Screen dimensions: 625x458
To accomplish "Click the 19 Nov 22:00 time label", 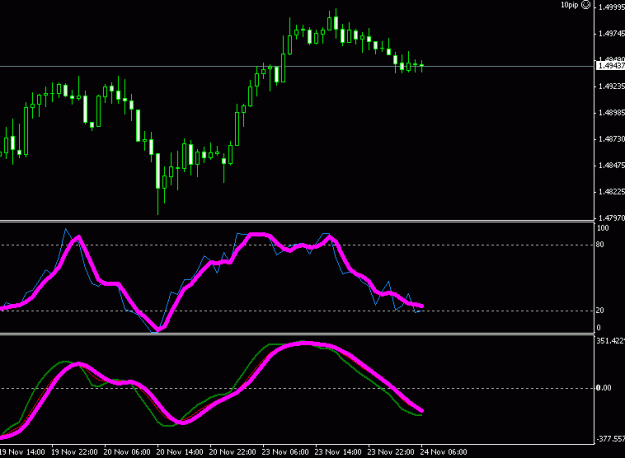I will coord(75,452).
